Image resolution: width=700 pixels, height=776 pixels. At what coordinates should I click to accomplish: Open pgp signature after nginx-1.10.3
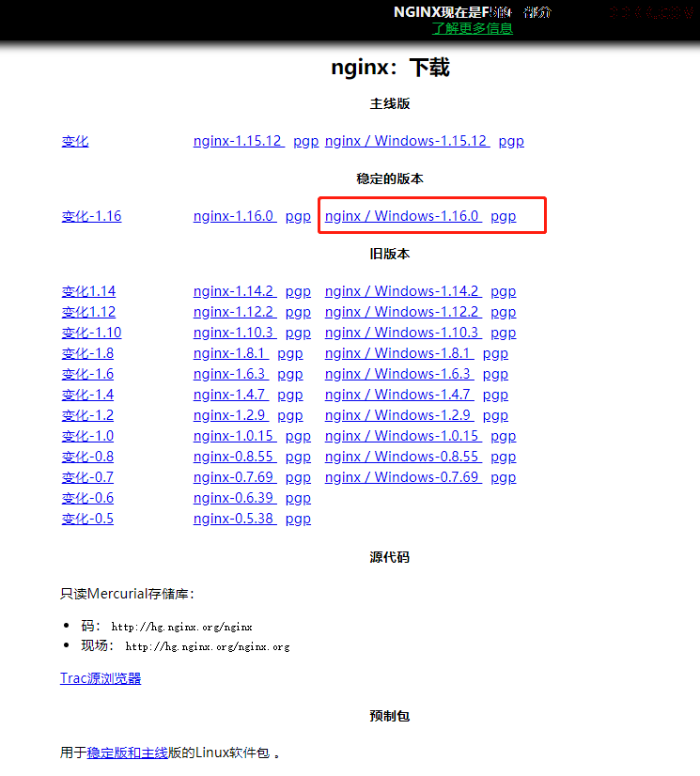coord(298,334)
